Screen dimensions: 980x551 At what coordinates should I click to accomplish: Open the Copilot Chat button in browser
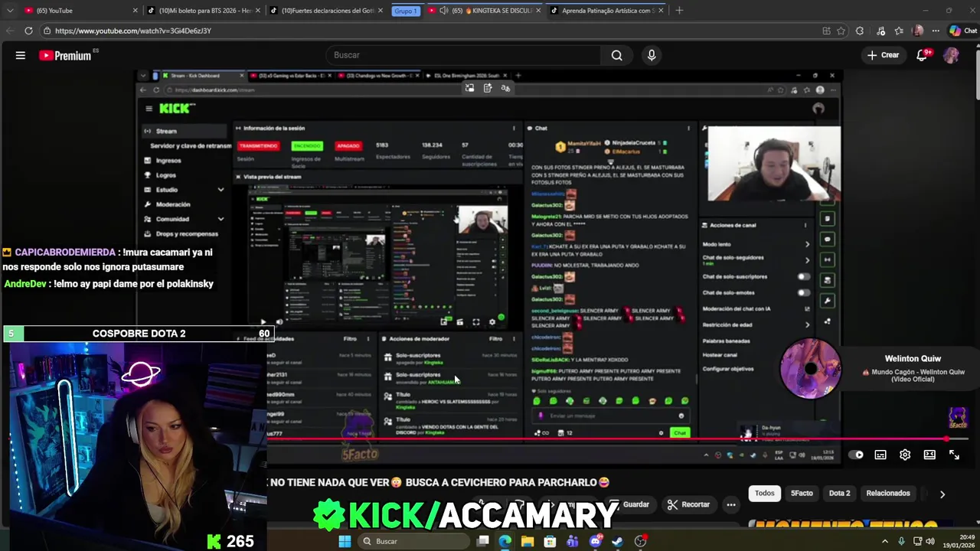pos(963,31)
